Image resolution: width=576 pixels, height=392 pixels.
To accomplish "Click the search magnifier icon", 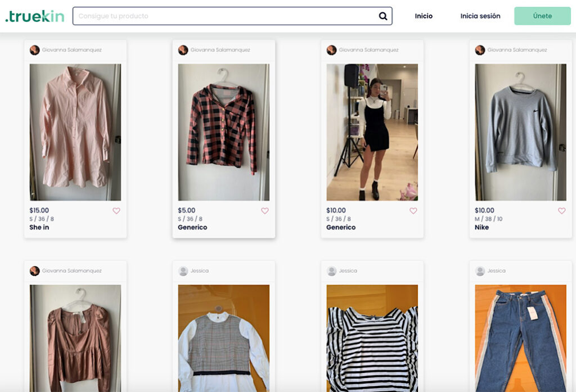I will (383, 16).
